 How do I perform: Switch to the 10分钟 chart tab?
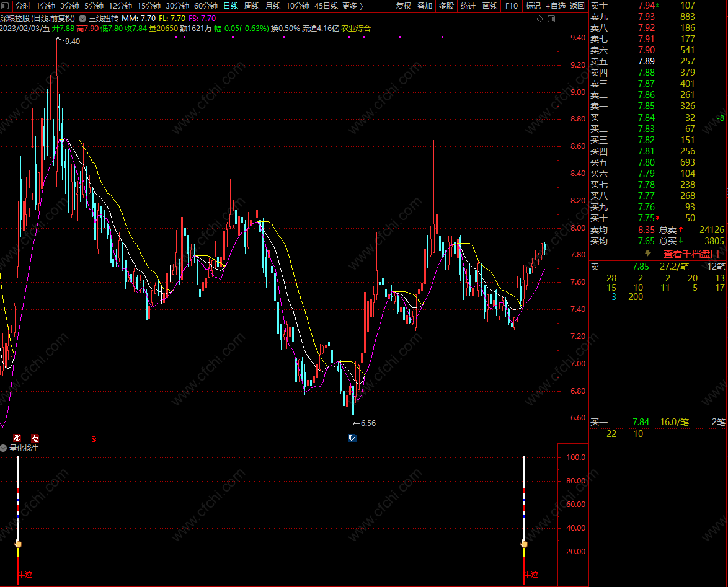(x=298, y=6)
